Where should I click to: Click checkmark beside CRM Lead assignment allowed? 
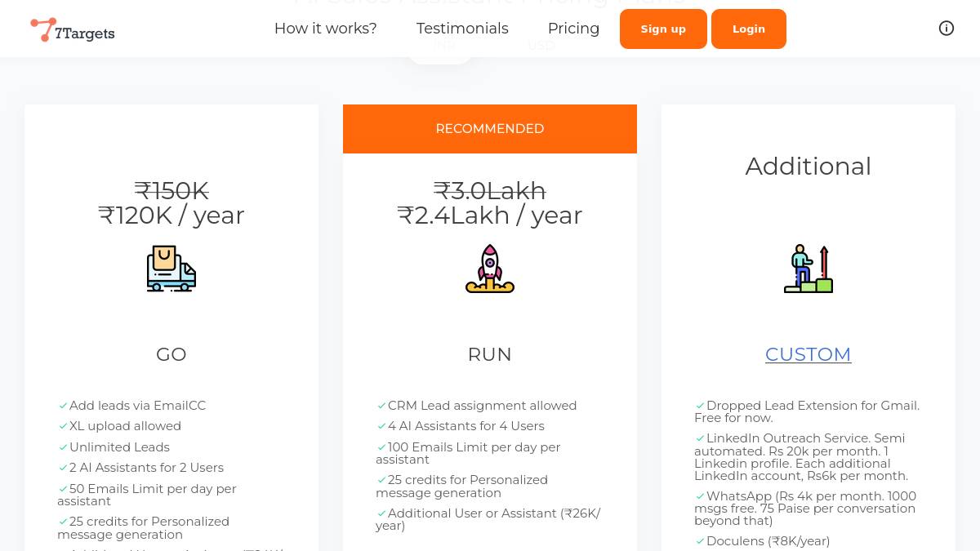pyautogui.click(x=381, y=406)
